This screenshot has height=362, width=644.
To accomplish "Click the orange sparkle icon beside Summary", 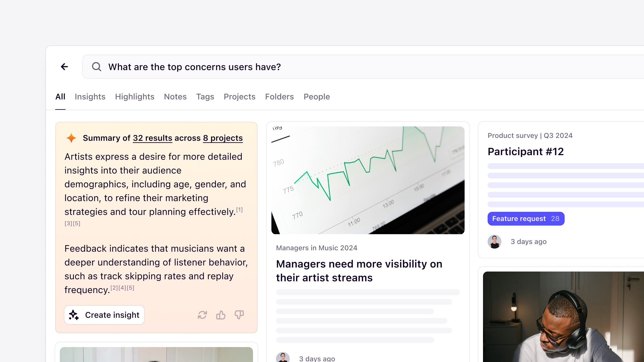I will tap(71, 138).
